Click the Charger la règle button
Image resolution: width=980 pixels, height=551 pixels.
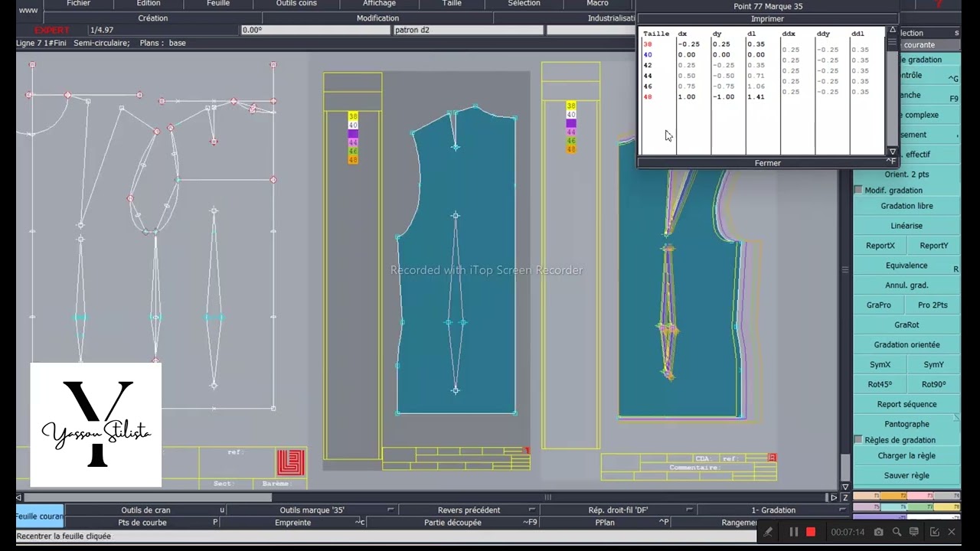[906, 455]
